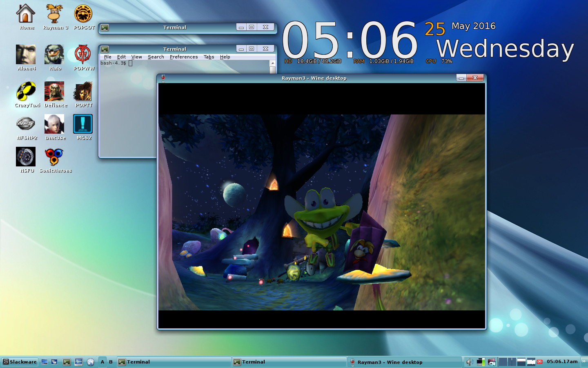Click the mail envelope tray icon
588x368 pixels.
click(540, 362)
